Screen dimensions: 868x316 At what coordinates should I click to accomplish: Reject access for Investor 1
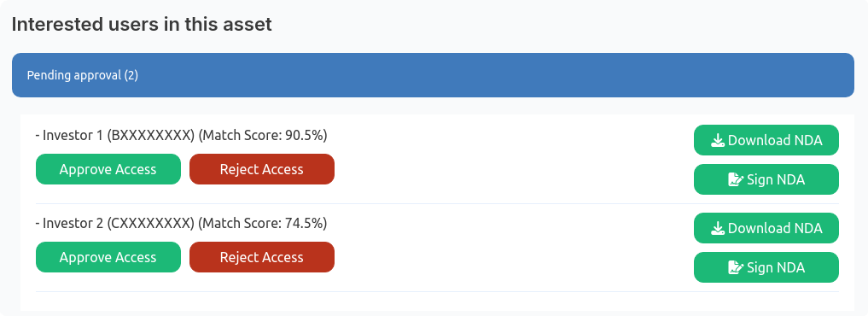(262, 169)
